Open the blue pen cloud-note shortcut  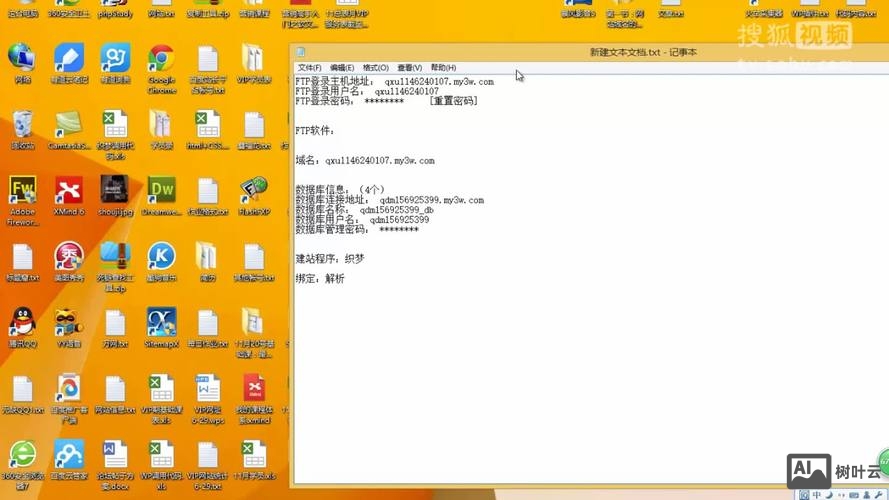coord(69,63)
